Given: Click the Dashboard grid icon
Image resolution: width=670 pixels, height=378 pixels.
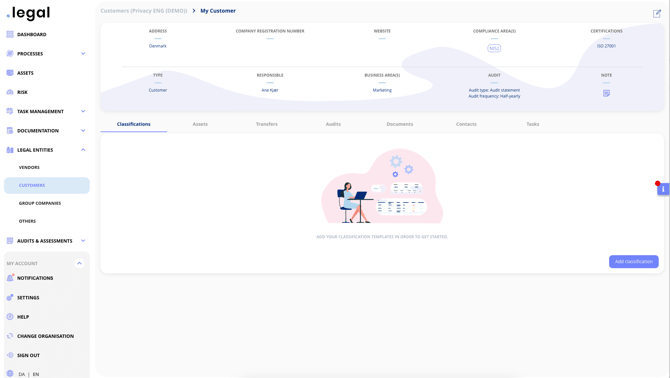Looking at the screenshot, I should point(10,34).
